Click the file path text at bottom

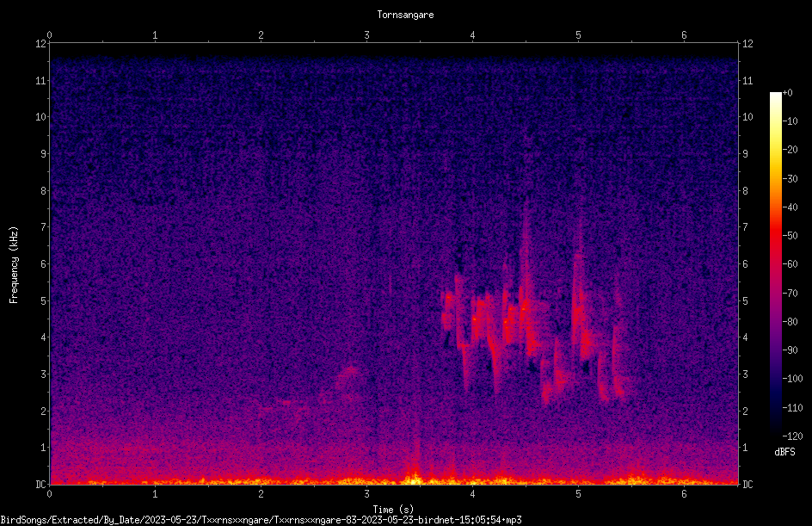pyautogui.click(x=261, y=520)
